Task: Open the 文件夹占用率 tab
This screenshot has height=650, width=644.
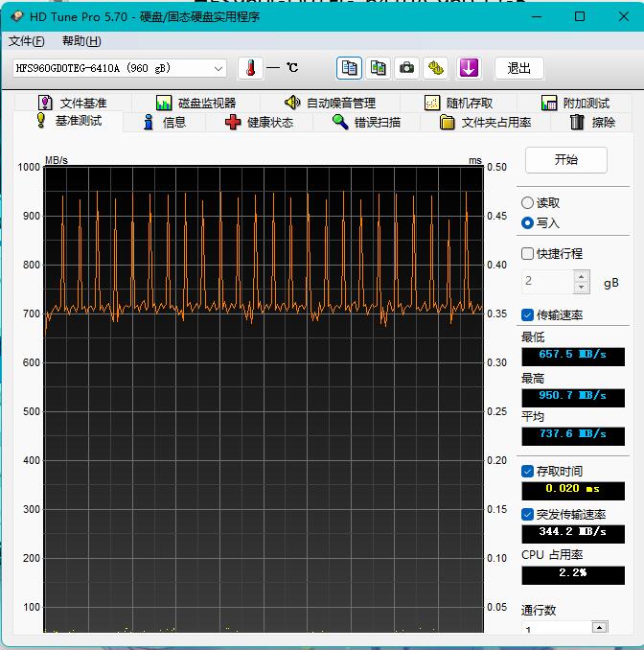Action: tap(485, 123)
